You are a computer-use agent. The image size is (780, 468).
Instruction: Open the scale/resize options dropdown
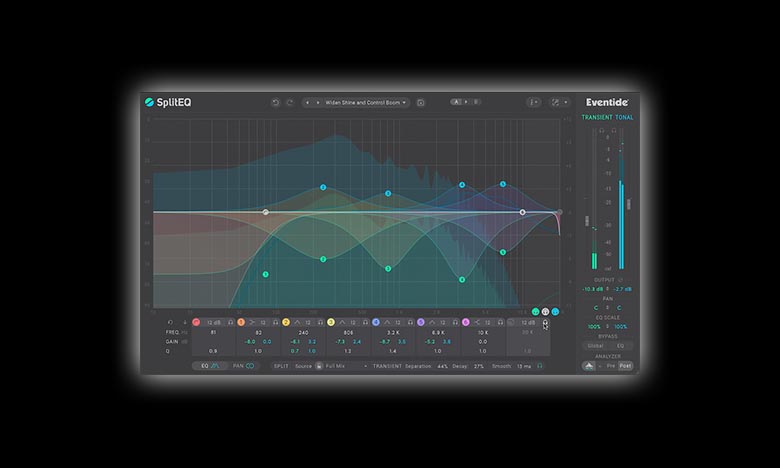tap(560, 102)
